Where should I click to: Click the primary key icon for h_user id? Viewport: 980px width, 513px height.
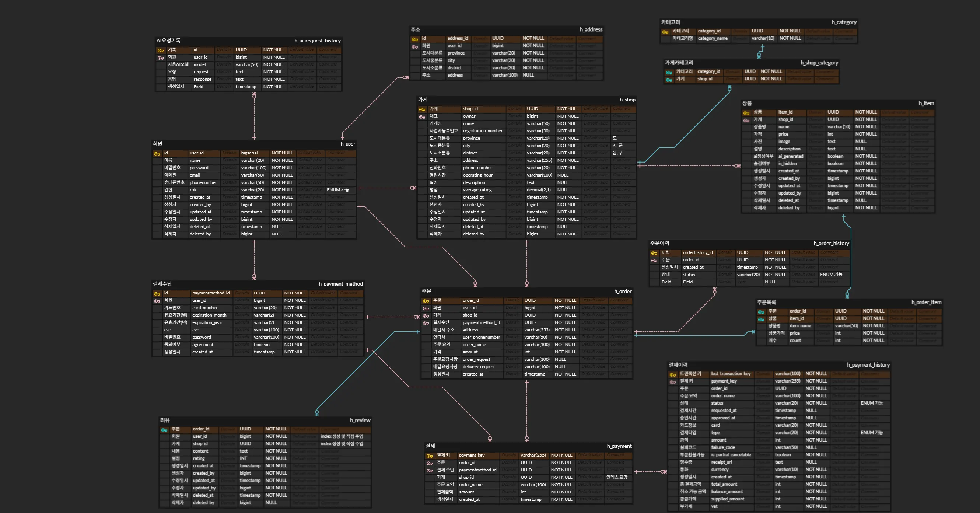(x=157, y=154)
